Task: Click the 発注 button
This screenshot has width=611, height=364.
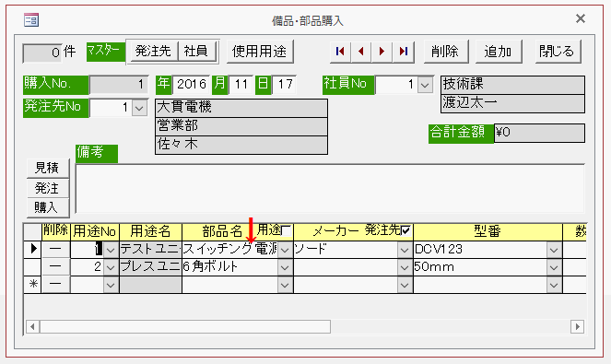Action: click(48, 188)
